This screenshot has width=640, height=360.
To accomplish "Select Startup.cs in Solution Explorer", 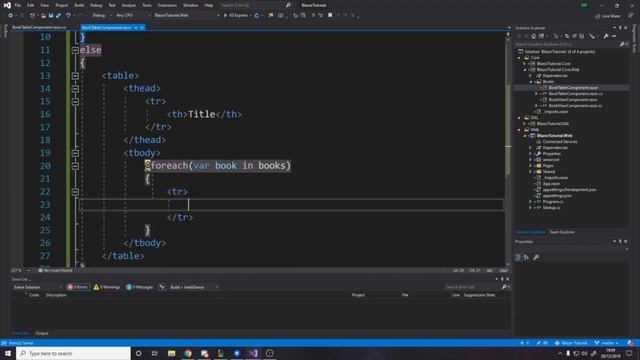I will [551, 208].
